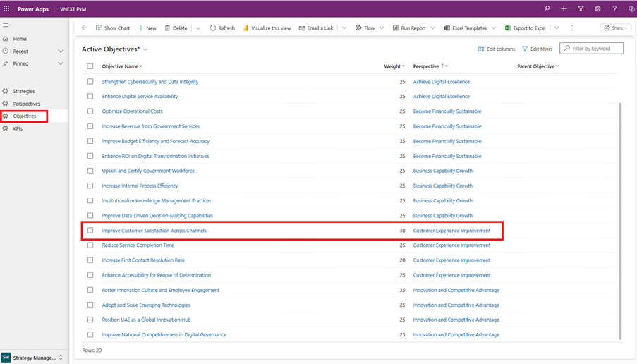
Task: Open dropdown arrow next to Excel Templates
Action: (x=494, y=28)
